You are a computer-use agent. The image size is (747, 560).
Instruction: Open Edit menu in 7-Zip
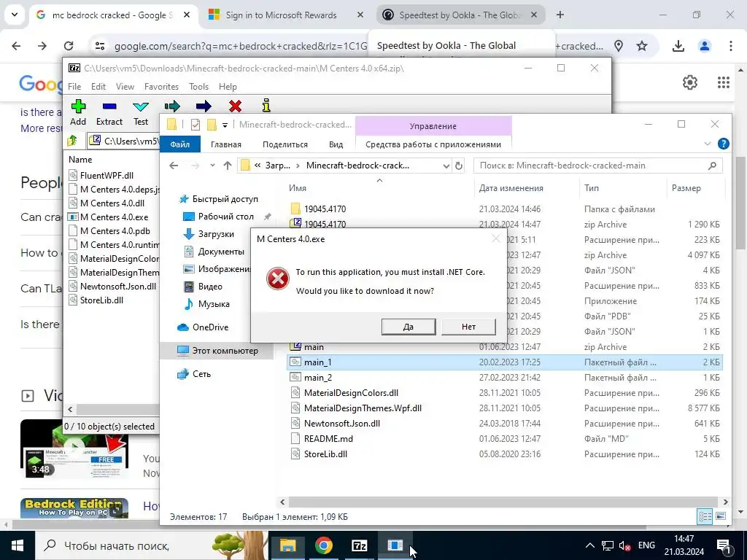click(98, 87)
